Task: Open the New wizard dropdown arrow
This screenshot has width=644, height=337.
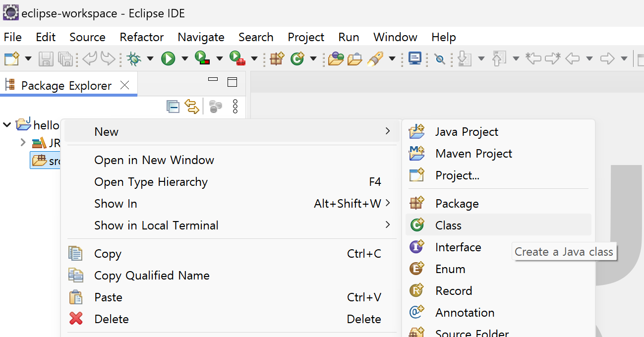Action: (x=28, y=59)
